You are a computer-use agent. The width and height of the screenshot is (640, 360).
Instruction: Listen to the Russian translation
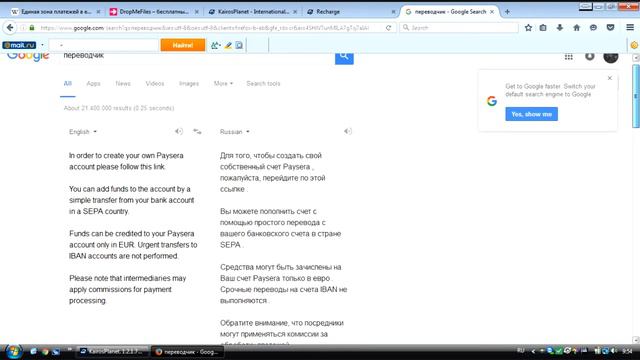(347, 131)
